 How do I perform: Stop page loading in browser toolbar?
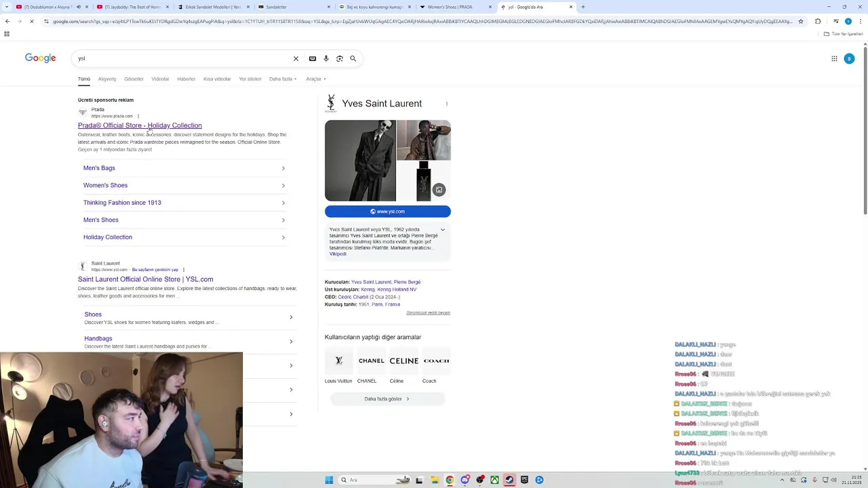pyautogui.click(x=31, y=21)
